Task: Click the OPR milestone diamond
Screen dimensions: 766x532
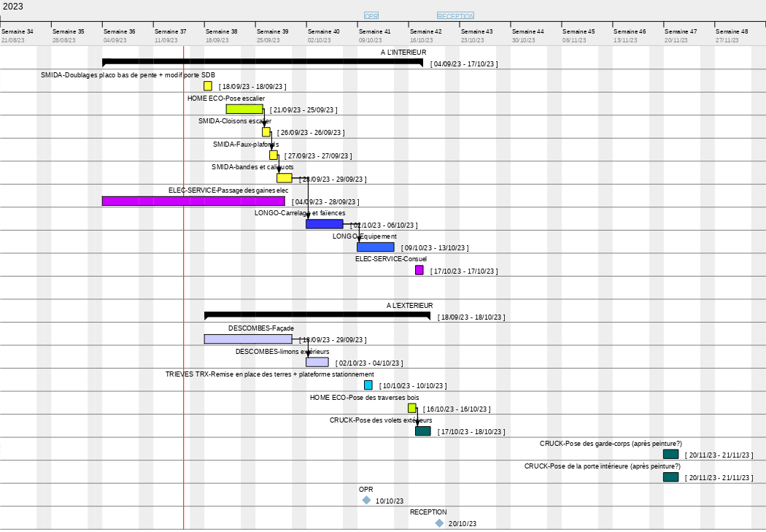Action: coord(366,500)
